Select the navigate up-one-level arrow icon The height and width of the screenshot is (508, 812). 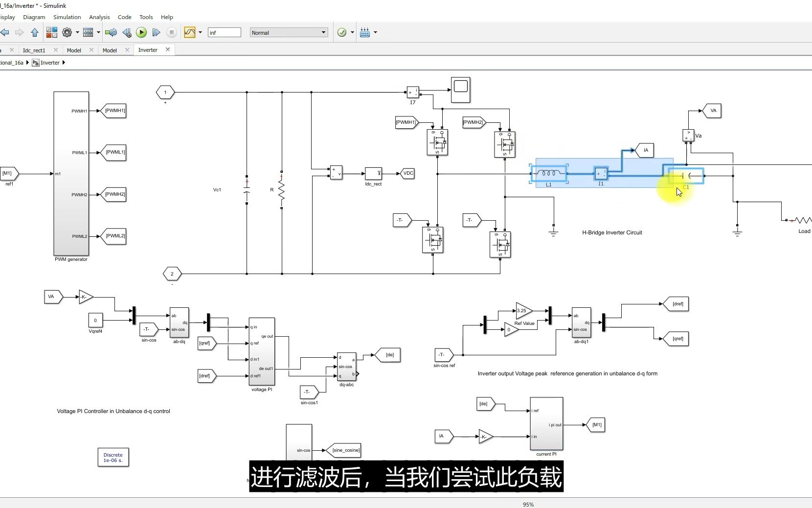pyautogui.click(x=34, y=32)
